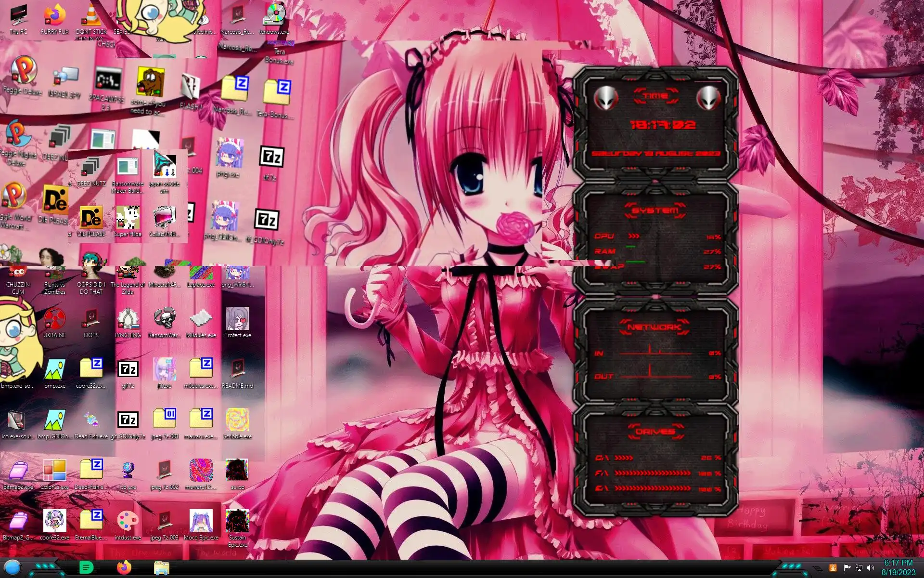The width and height of the screenshot is (924, 578).
Task: Open the network status tray icon
Action: tap(859, 568)
